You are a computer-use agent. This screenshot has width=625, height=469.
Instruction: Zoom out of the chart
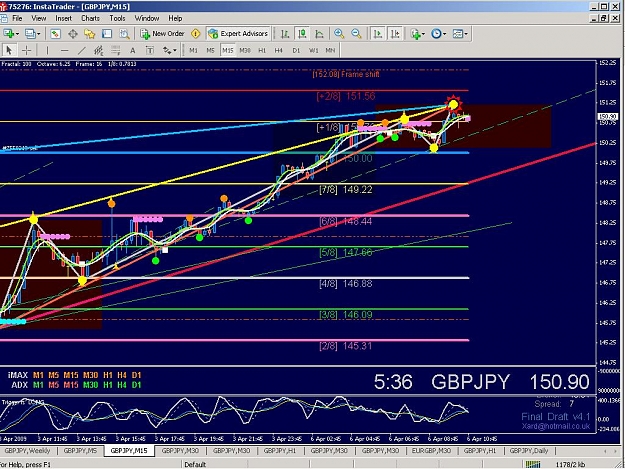pos(356,34)
